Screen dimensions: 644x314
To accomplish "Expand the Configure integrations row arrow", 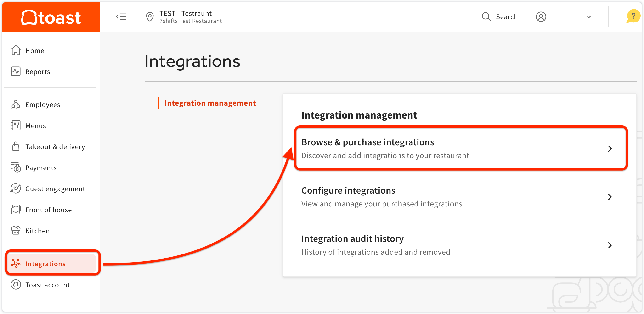I will [610, 197].
